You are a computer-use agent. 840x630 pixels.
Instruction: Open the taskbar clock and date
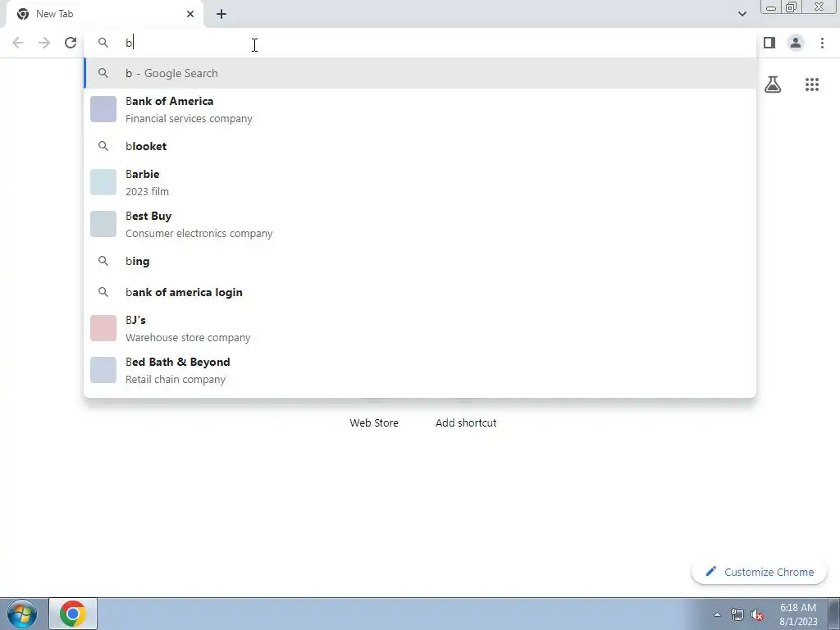pyautogui.click(x=798, y=614)
